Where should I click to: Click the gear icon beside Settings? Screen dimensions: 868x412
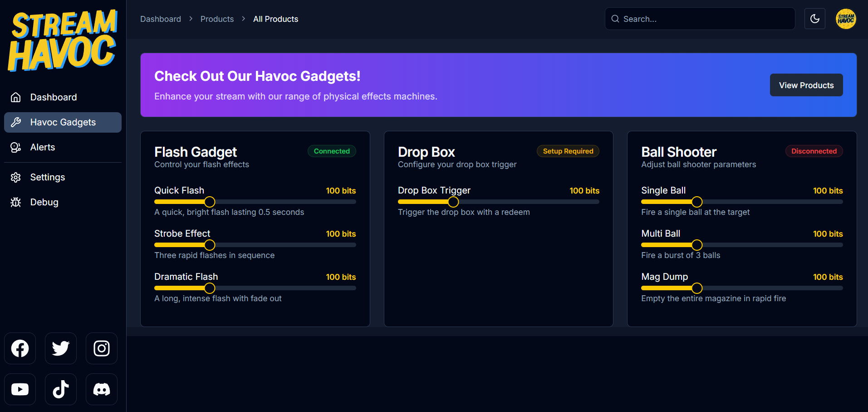[16, 177]
